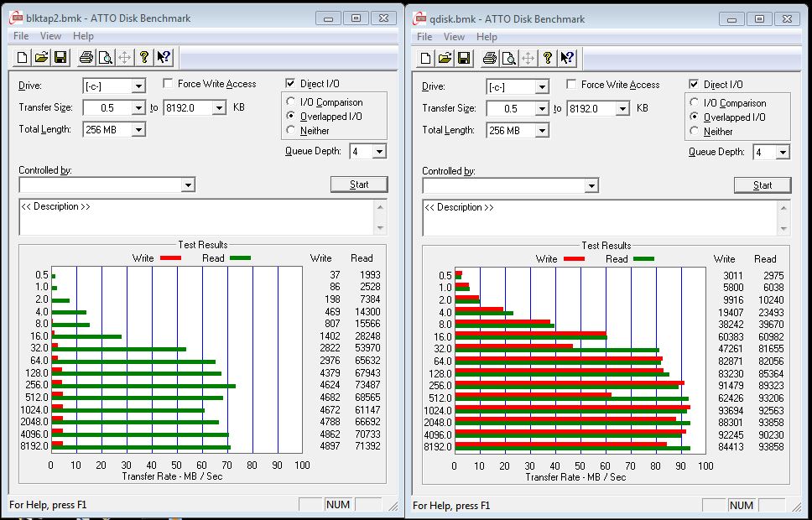The height and width of the screenshot is (520, 812).
Task: Activate context help pointer in qdisk toolbar
Action: [567, 58]
